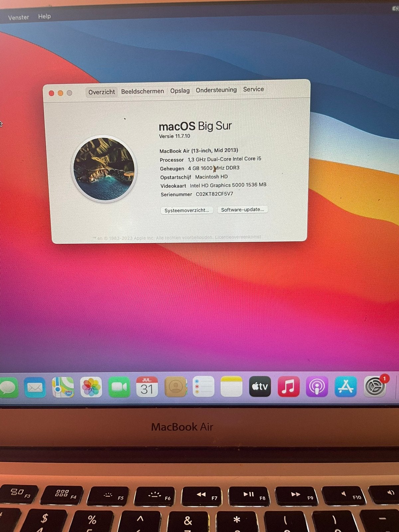Click the Systeemoverzicht... button
The image size is (399, 532).
[x=187, y=210]
